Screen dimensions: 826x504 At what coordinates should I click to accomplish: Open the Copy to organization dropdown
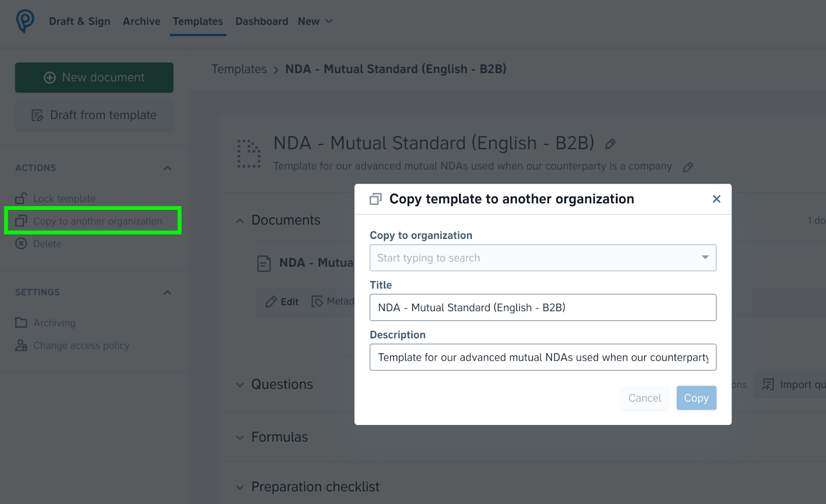[x=543, y=257]
